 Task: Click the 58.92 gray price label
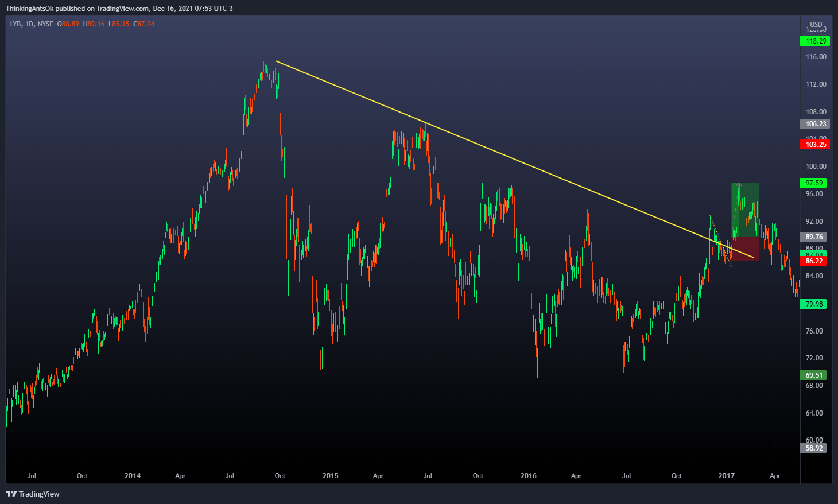(x=813, y=448)
